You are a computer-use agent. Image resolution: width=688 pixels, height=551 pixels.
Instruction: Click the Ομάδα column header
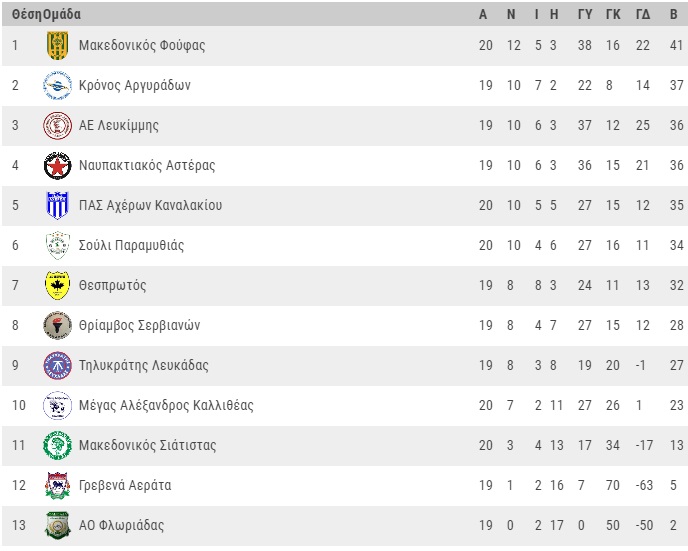pyautogui.click(x=62, y=14)
